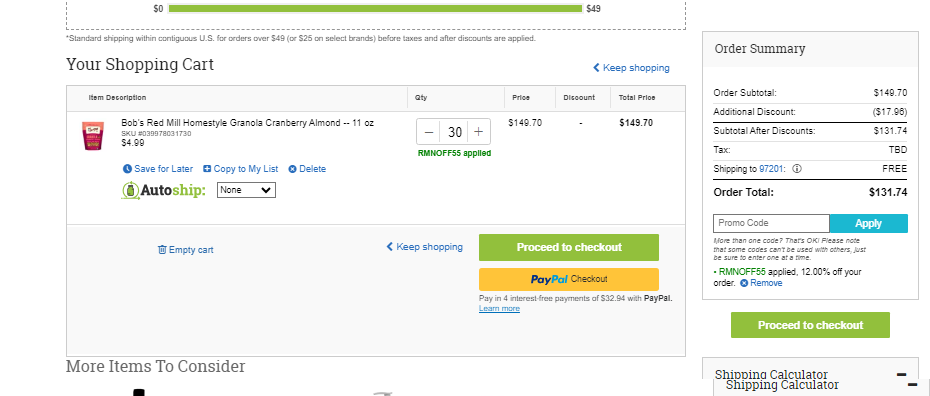The width and height of the screenshot is (930, 396).
Task: Open the Autoship frequency dropdown
Action: click(x=246, y=190)
